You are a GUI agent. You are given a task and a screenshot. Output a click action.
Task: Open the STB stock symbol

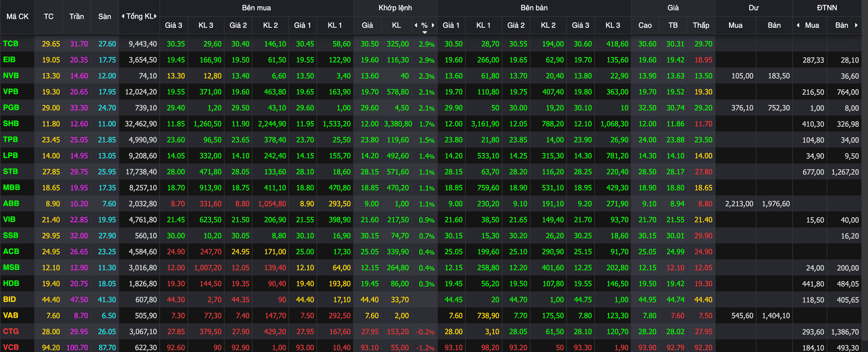pos(11,172)
